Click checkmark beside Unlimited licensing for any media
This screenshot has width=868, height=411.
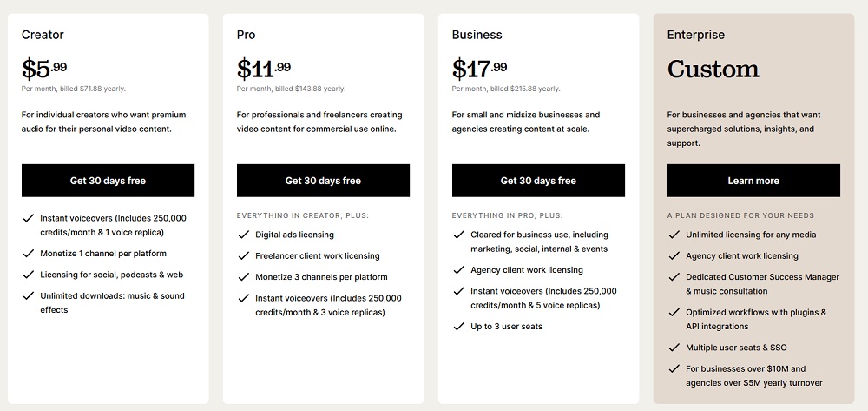tap(674, 235)
